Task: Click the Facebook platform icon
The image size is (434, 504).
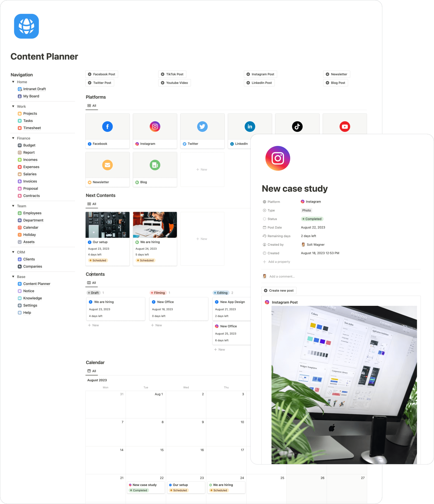Action: (107, 126)
